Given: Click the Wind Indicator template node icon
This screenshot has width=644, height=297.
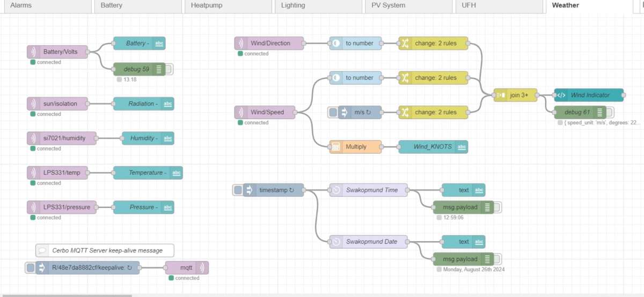Looking at the screenshot, I should tap(561, 95).
